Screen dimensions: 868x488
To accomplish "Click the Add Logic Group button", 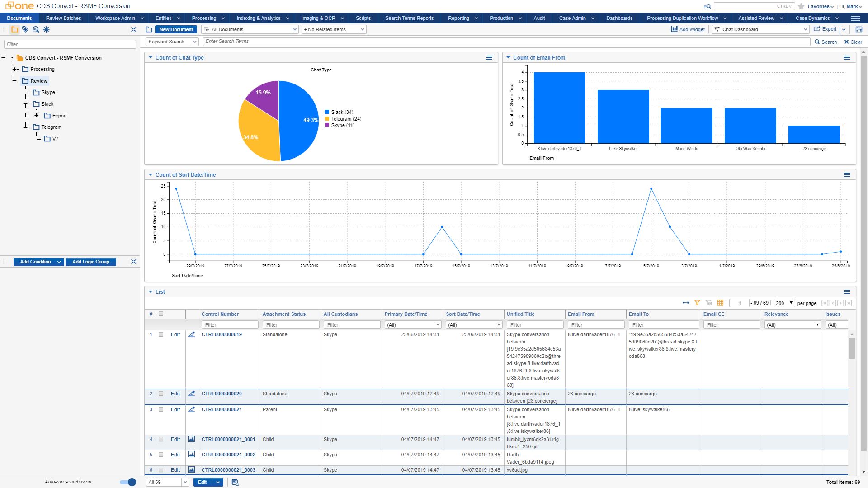I will pos(91,262).
